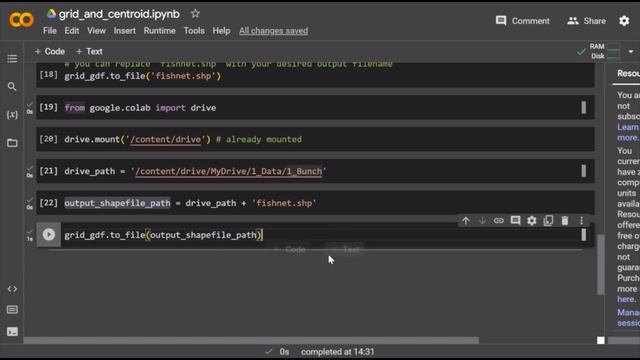Copy link to the selected cell

[498, 221]
